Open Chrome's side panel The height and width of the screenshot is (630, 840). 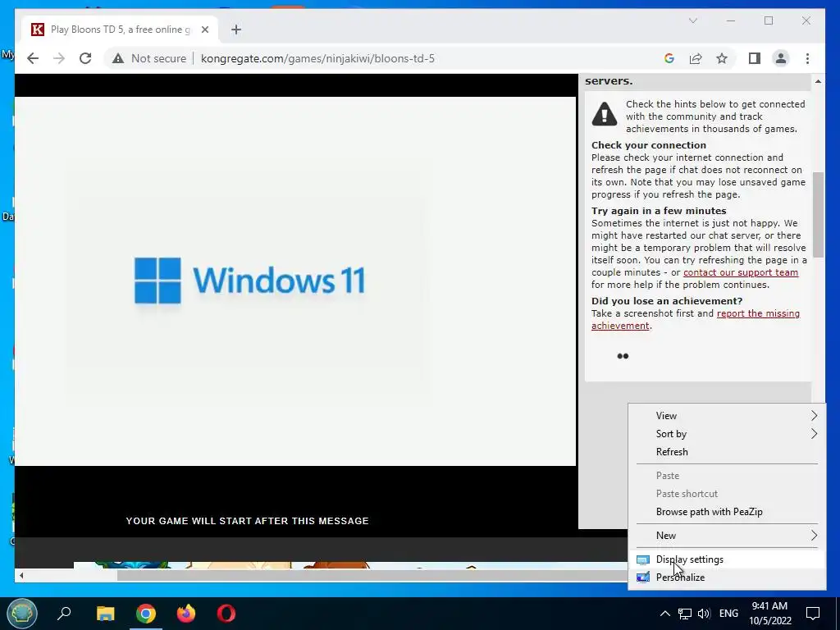tap(755, 58)
